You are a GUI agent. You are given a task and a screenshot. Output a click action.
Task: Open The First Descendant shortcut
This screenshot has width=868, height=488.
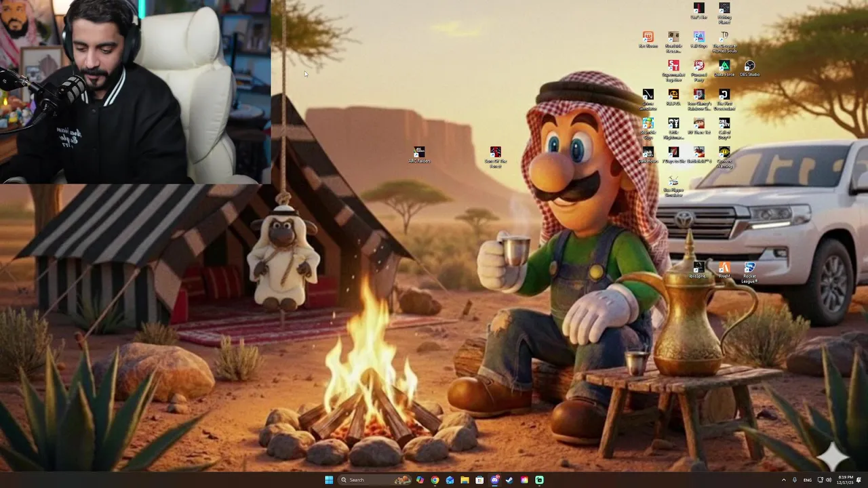coord(724,99)
